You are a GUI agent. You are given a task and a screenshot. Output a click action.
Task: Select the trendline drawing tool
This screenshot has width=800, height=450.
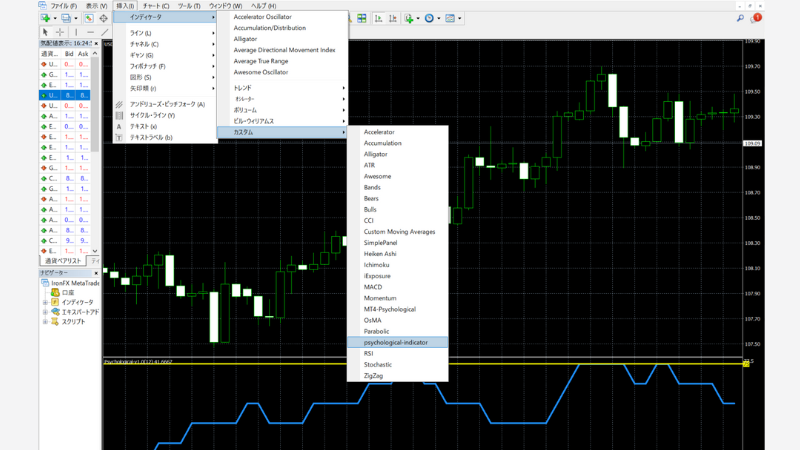105,32
